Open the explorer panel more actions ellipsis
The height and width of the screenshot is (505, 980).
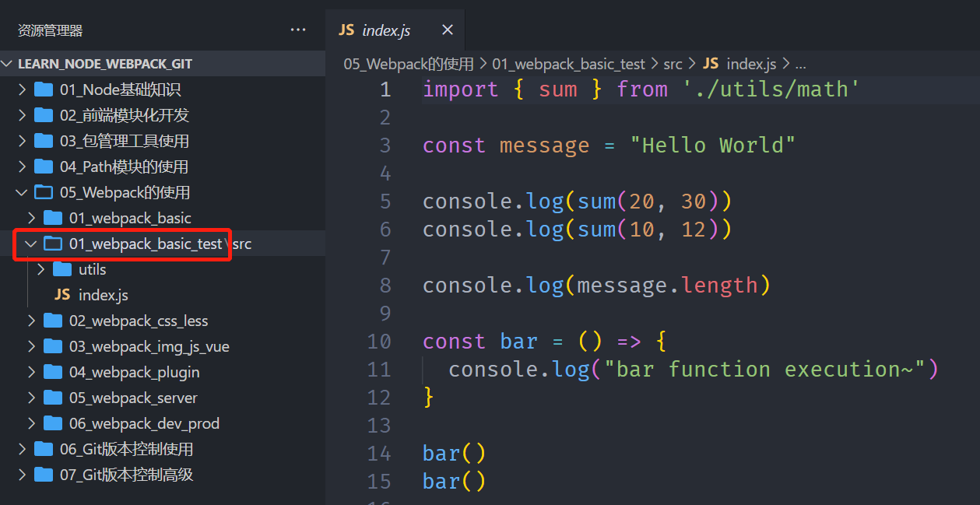298,30
